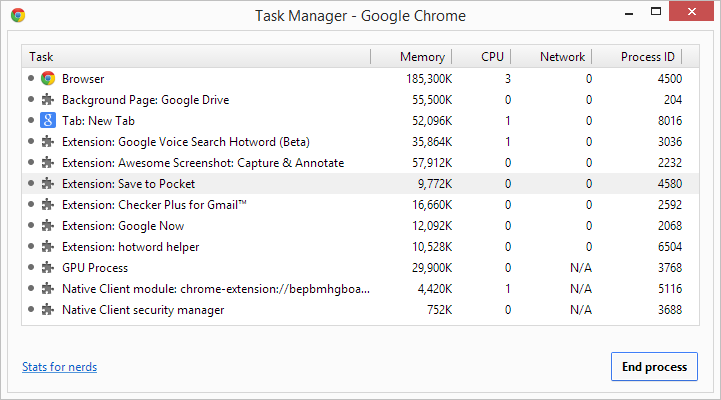Viewport: 721px width, 400px height.
Task: Select Native Client module chrome-extension row
Action: pyautogui.click(x=360, y=289)
